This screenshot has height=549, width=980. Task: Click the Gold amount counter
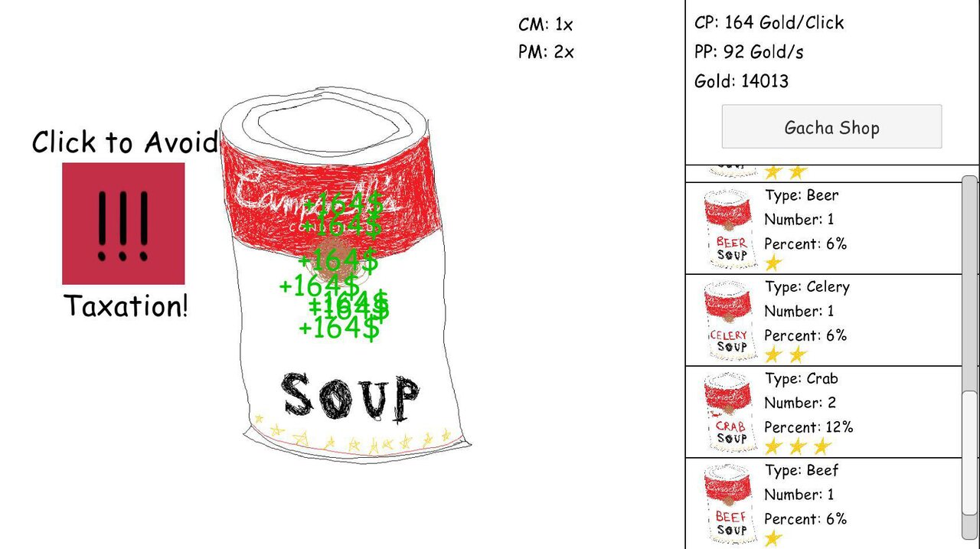click(741, 81)
